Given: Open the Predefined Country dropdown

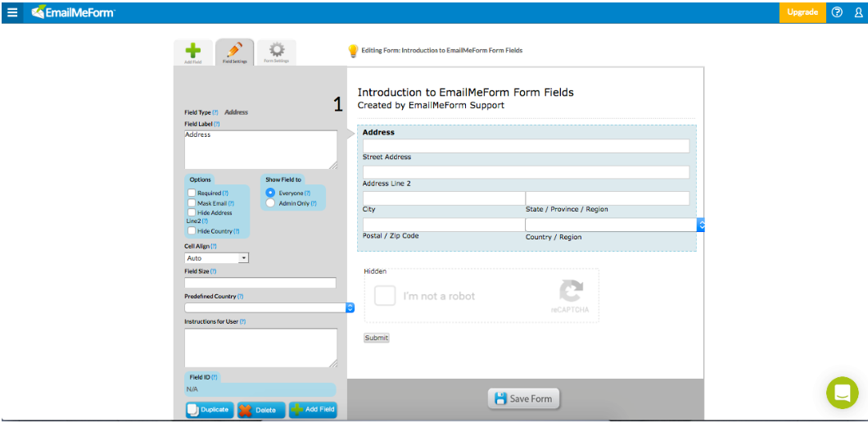Looking at the screenshot, I should [269, 307].
